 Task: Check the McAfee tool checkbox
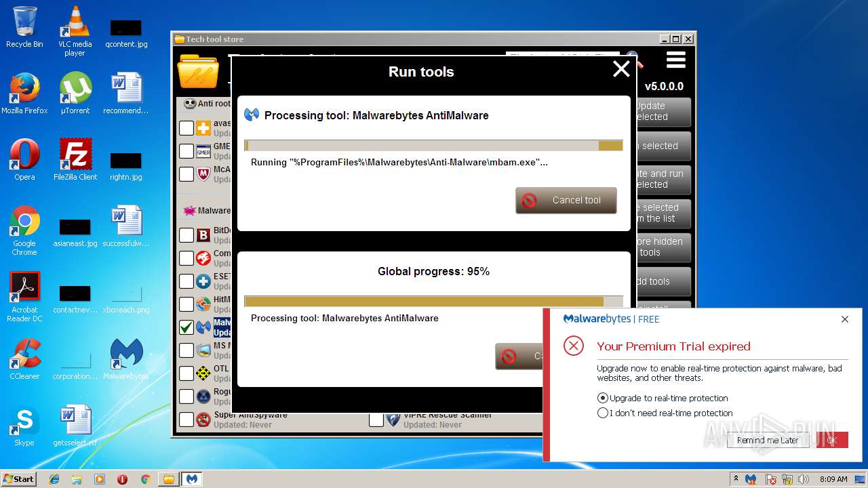pos(186,174)
